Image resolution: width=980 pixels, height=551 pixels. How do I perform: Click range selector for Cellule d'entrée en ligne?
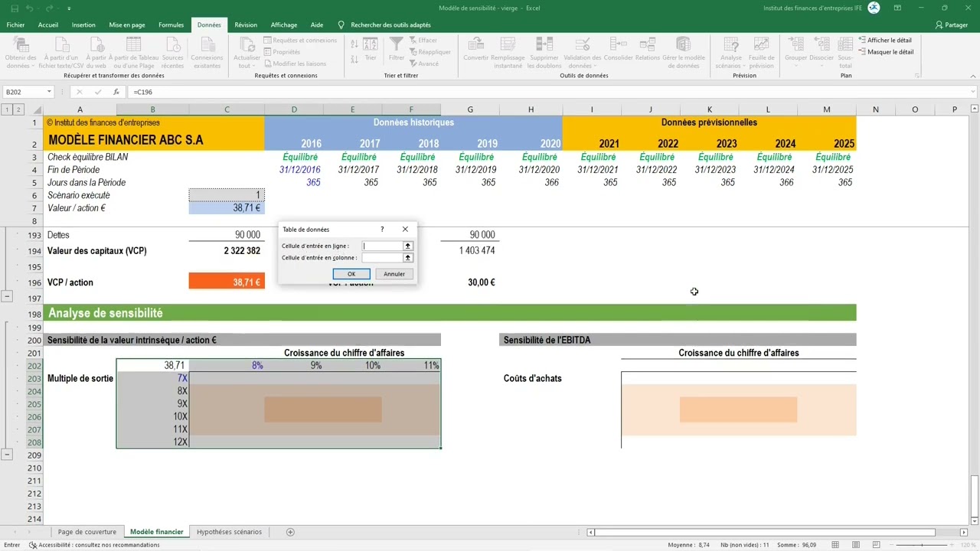[408, 246]
